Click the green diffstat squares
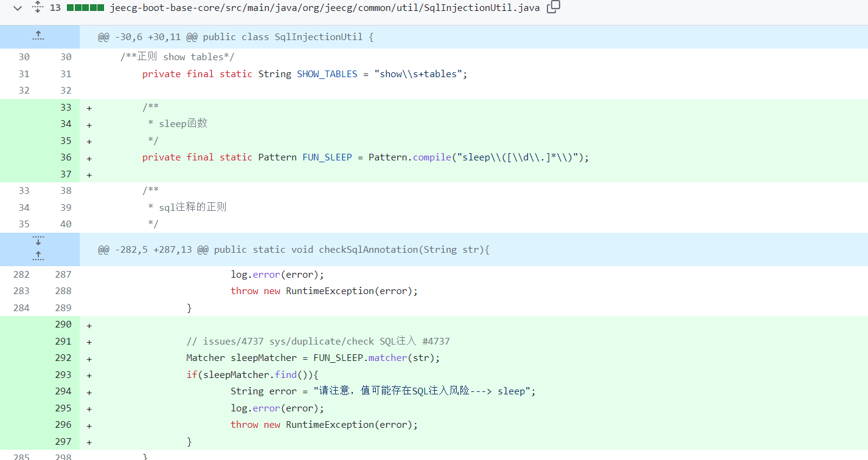The image size is (868, 460). 85,8
